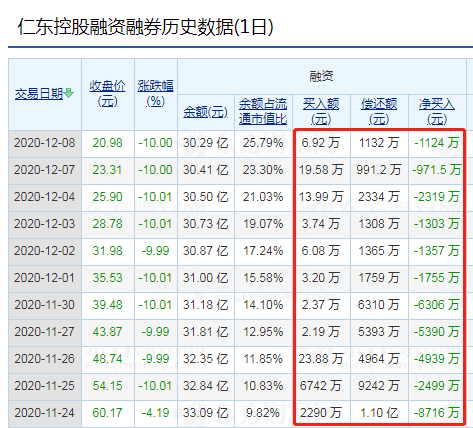Click buy amount 13.99 万
Screen dimensions: 473x428
tap(321, 197)
